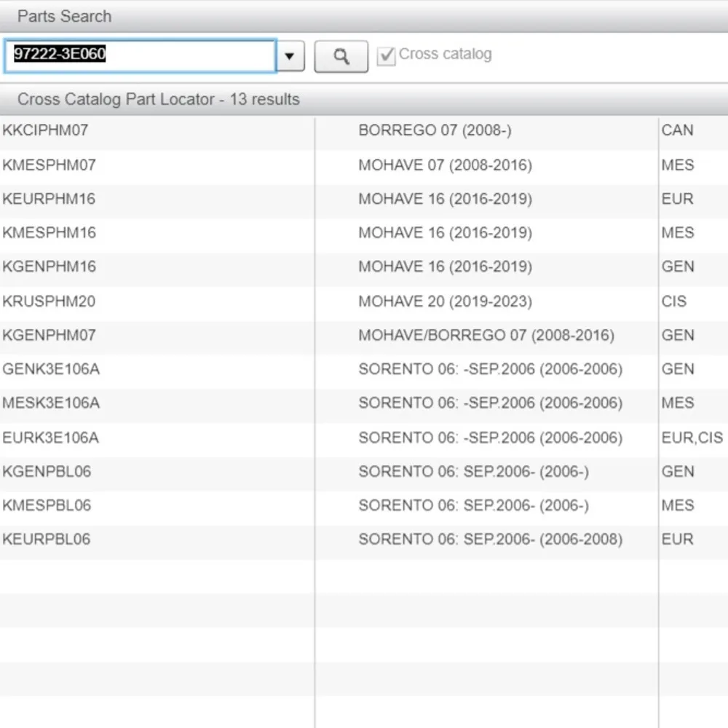Open SORENTO 06 SEP.2006- in KMESPBL06 row
728x728 pixels.
(474, 506)
